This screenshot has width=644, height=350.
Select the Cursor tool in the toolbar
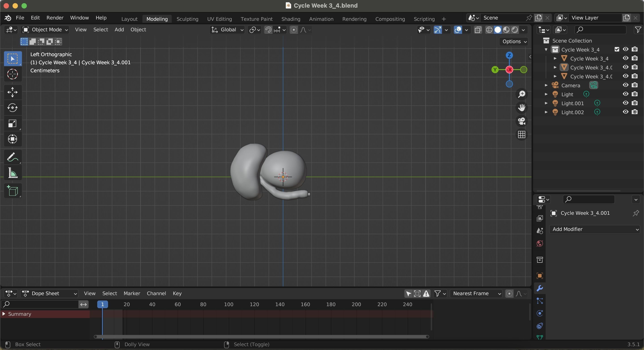13,74
